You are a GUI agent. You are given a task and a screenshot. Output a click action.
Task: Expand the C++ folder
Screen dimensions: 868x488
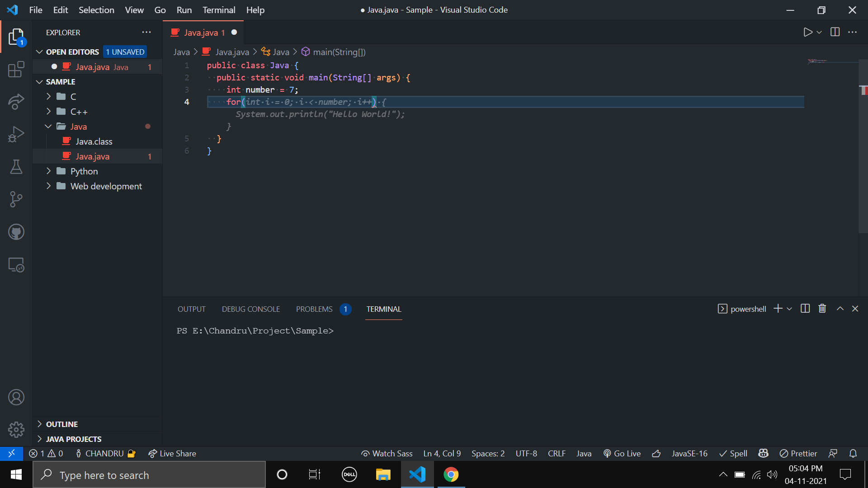[x=97, y=112]
